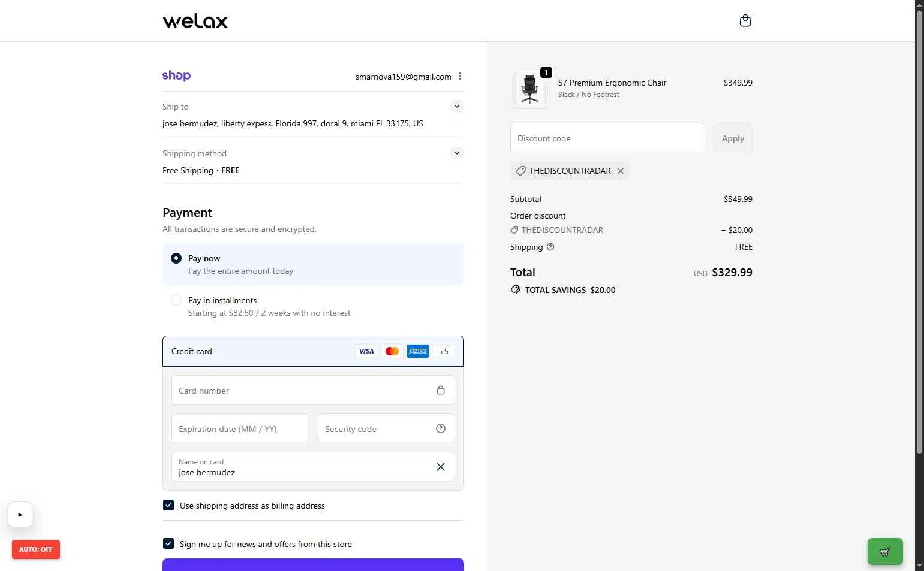Clear the name on card field

point(441,467)
